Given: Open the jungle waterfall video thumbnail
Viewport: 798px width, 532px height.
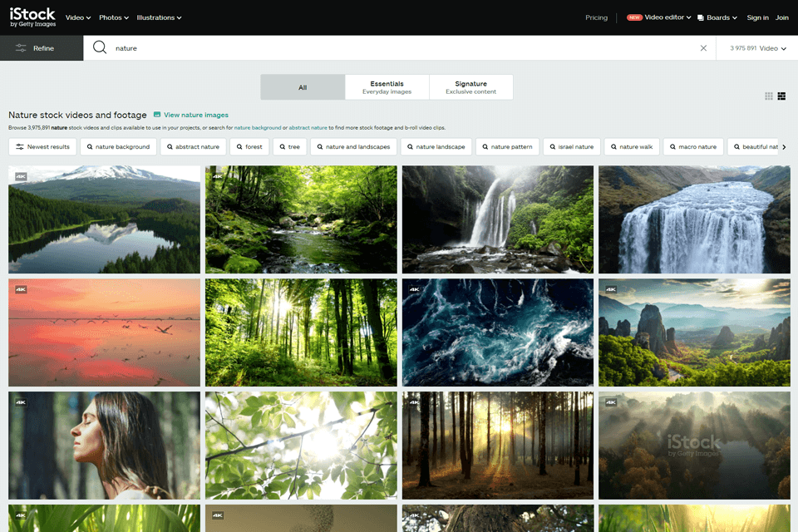Looking at the screenshot, I should click(x=498, y=219).
